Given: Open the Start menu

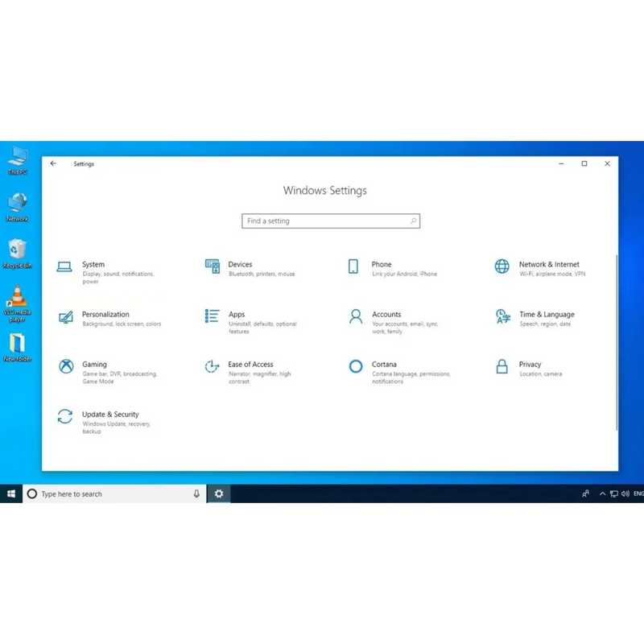Looking at the screenshot, I should point(10,493).
